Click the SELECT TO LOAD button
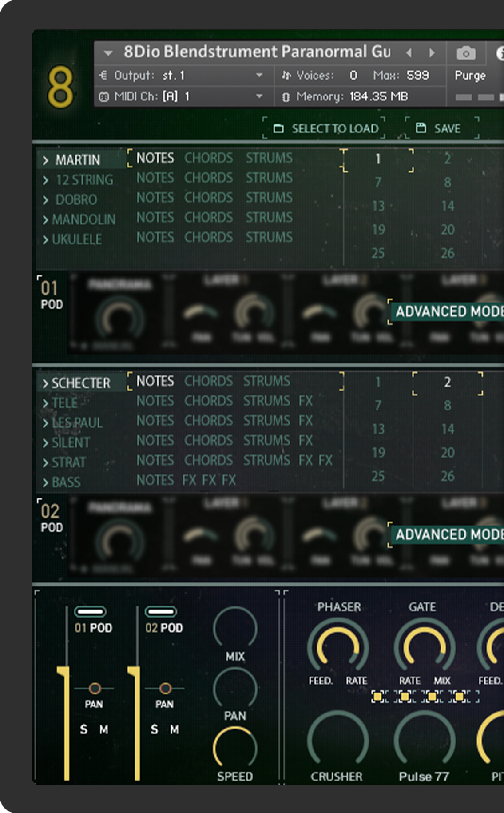This screenshot has width=504, height=813. pyautogui.click(x=324, y=128)
